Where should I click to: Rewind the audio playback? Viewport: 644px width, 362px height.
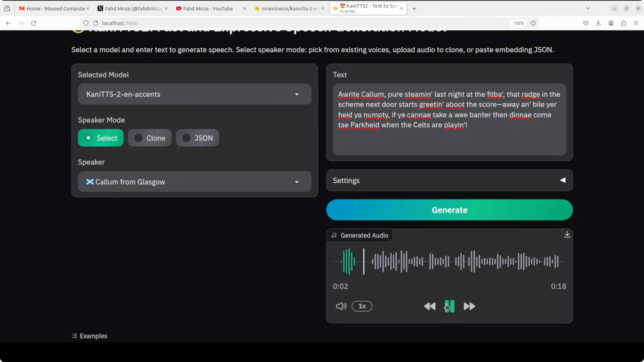[430, 306]
